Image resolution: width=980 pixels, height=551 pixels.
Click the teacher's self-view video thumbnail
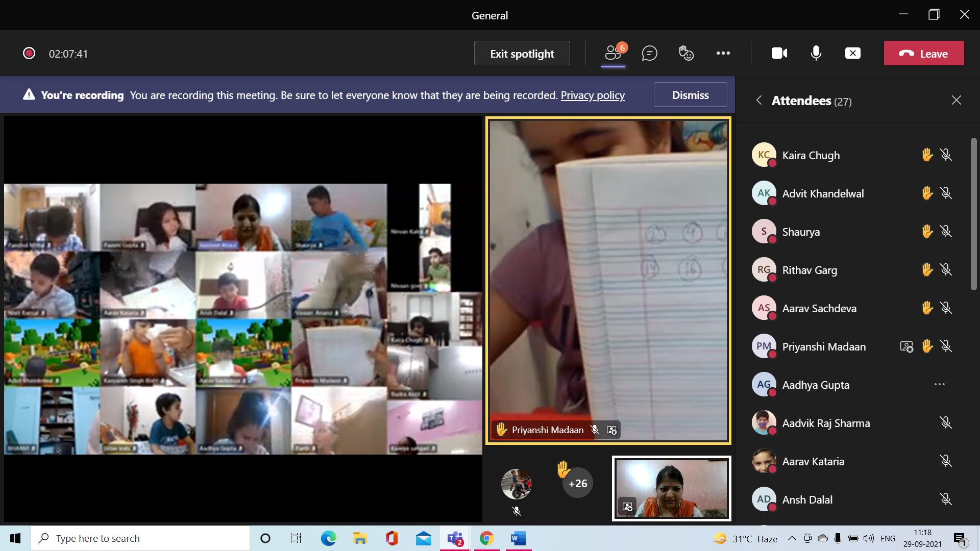click(x=671, y=488)
